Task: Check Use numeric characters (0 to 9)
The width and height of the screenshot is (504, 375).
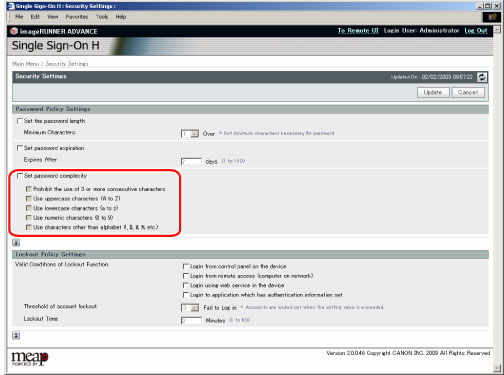Action: tap(29, 218)
